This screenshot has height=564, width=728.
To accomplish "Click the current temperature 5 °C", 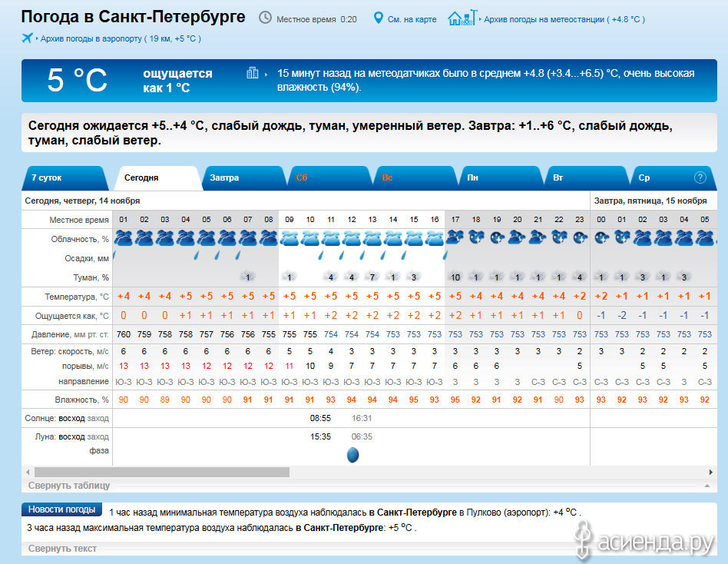I will coord(77,80).
